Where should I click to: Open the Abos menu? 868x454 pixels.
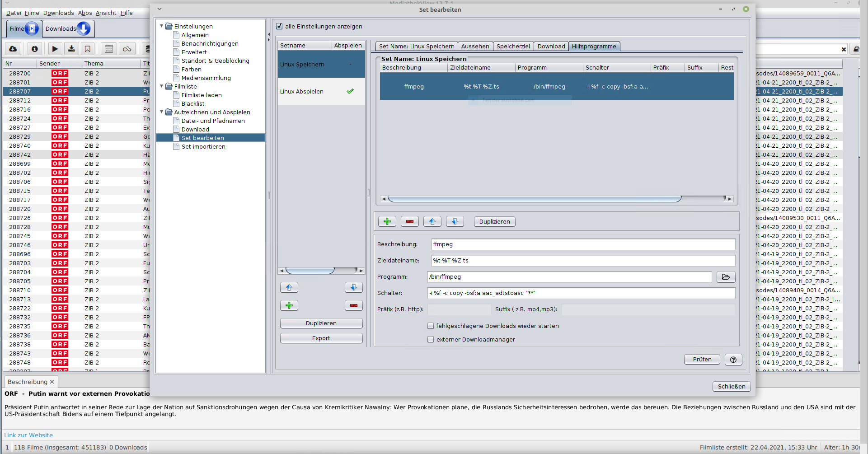pos(84,13)
